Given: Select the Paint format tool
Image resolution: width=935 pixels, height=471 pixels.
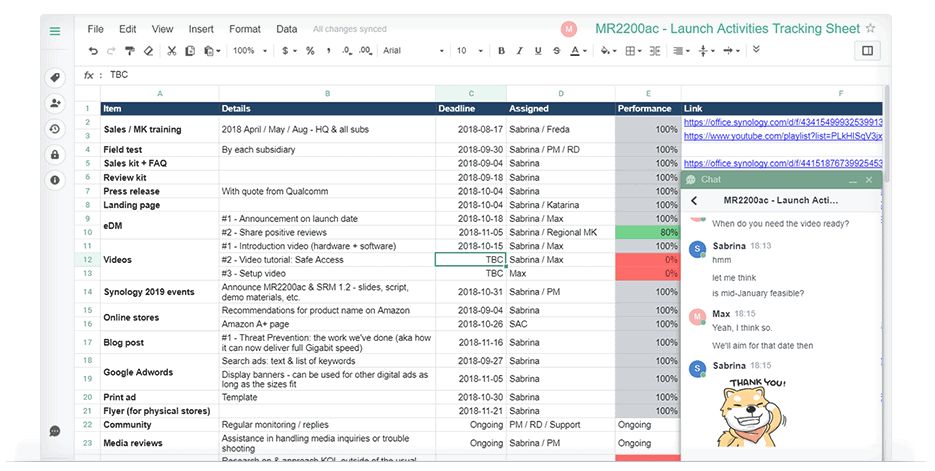Looking at the screenshot, I should tap(129, 51).
